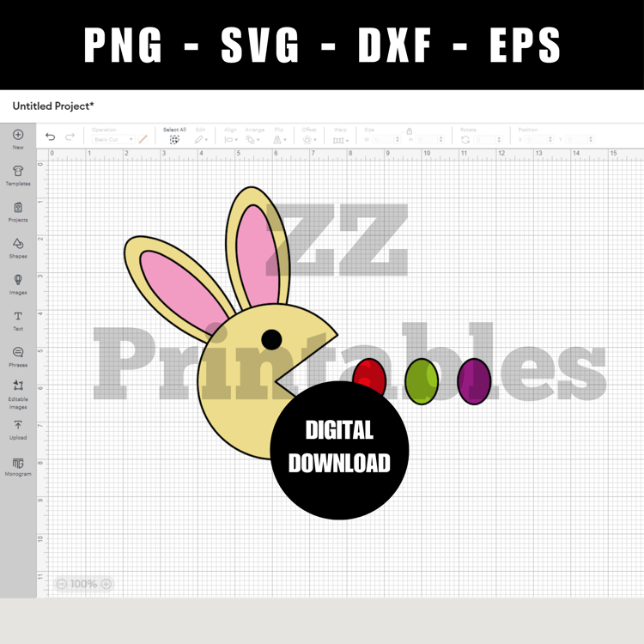644x644 pixels.
Task: Expand the Align dropdown
Action: click(231, 140)
